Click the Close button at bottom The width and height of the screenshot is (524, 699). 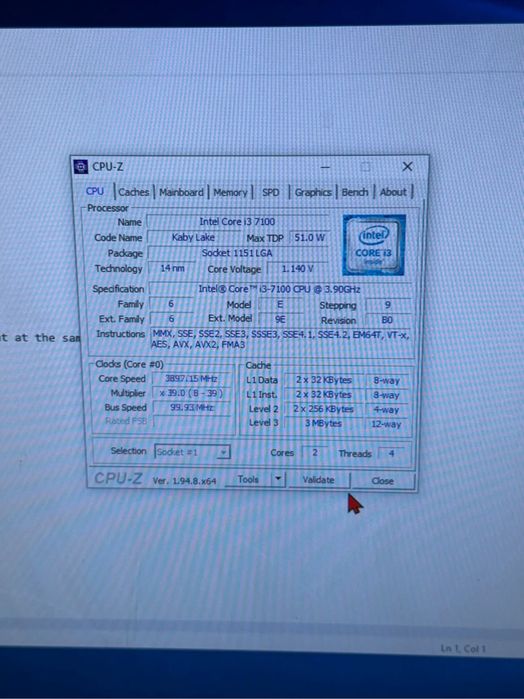click(x=383, y=481)
